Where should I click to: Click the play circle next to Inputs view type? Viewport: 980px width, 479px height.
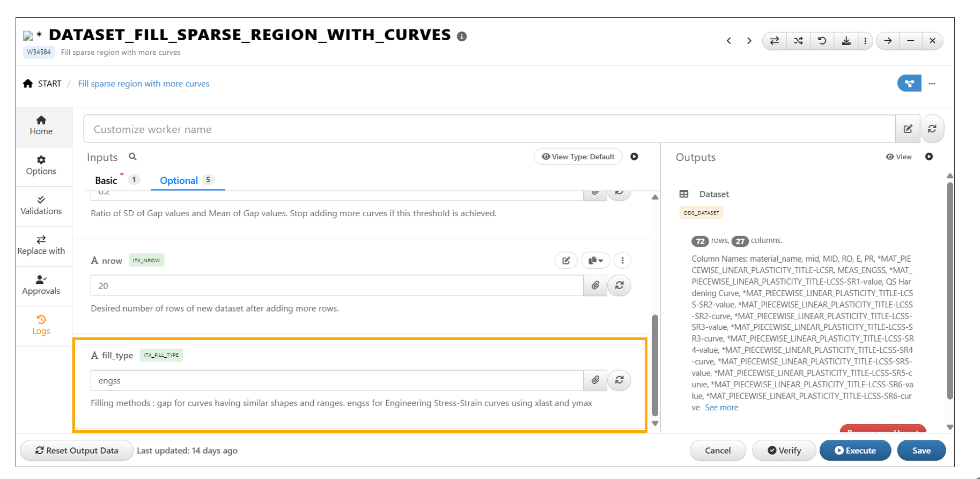pyautogui.click(x=634, y=157)
